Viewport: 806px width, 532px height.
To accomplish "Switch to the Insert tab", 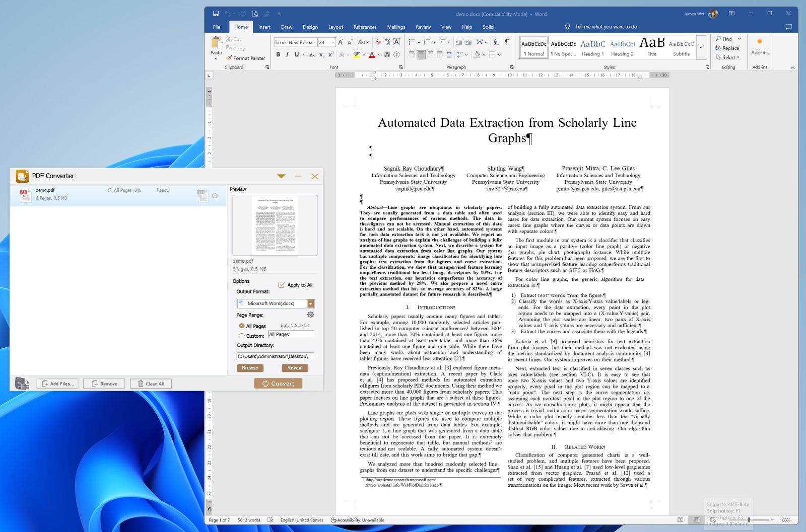I will pyautogui.click(x=264, y=27).
